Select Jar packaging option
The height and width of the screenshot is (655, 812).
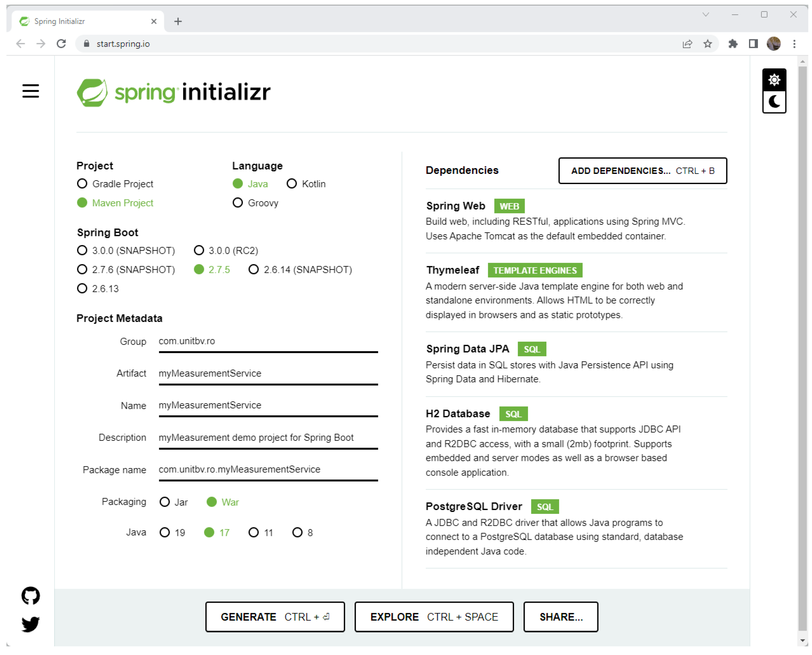click(165, 502)
